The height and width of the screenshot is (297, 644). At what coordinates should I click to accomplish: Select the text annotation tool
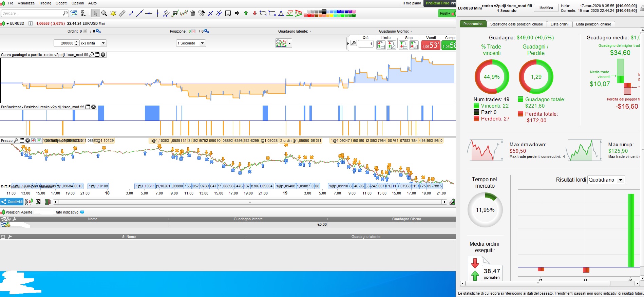pyautogui.click(x=228, y=13)
